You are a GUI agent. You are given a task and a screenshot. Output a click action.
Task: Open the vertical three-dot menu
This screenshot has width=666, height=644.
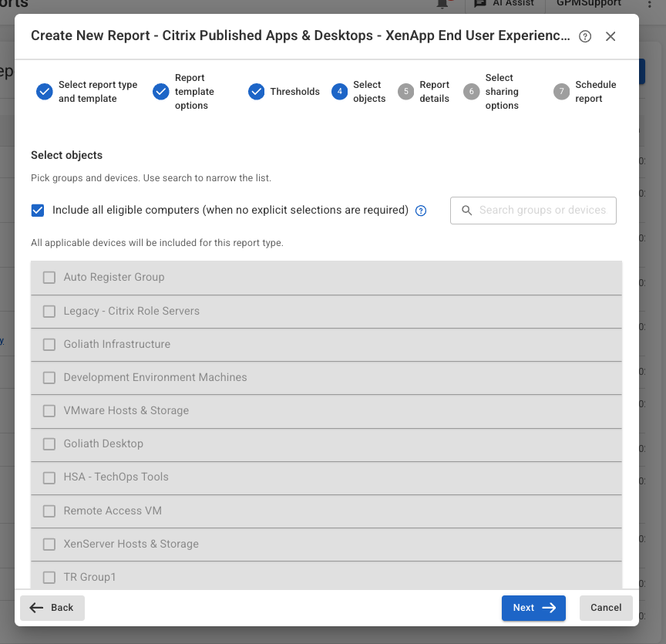click(x=650, y=3)
